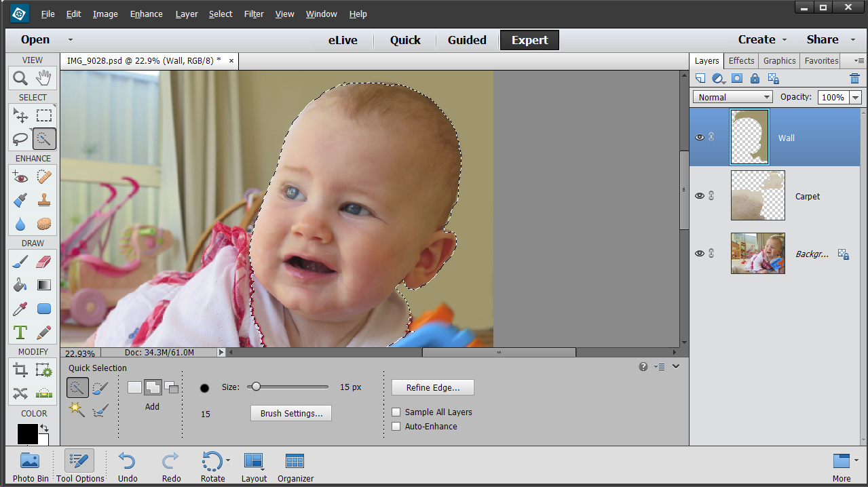The height and width of the screenshot is (487, 868).
Task: Enable Sample All Layers checkbox
Action: (396, 412)
